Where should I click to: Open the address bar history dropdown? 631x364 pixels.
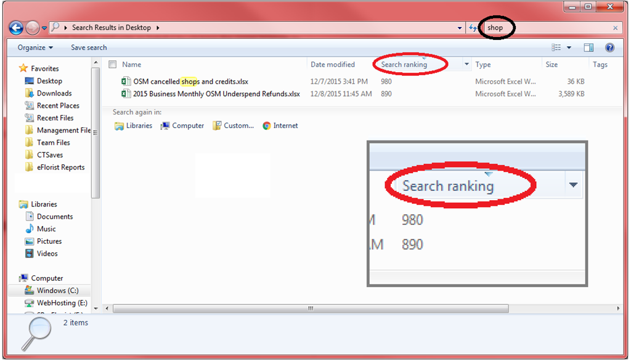[x=460, y=28]
